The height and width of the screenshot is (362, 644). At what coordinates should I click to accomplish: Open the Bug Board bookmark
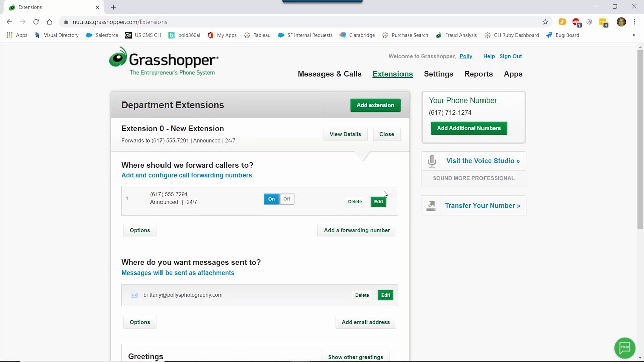pyautogui.click(x=562, y=35)
